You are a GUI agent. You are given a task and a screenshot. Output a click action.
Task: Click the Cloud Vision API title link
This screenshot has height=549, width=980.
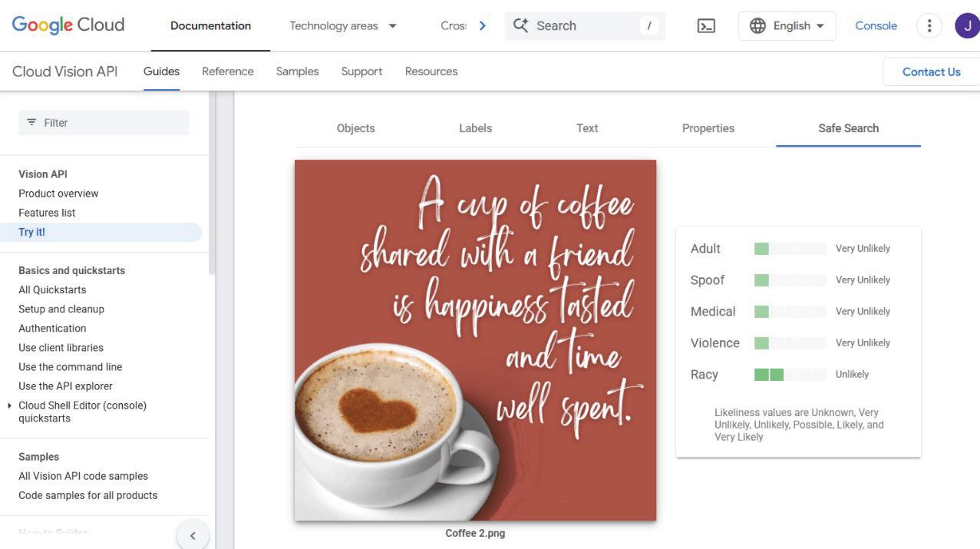[65, 71]
